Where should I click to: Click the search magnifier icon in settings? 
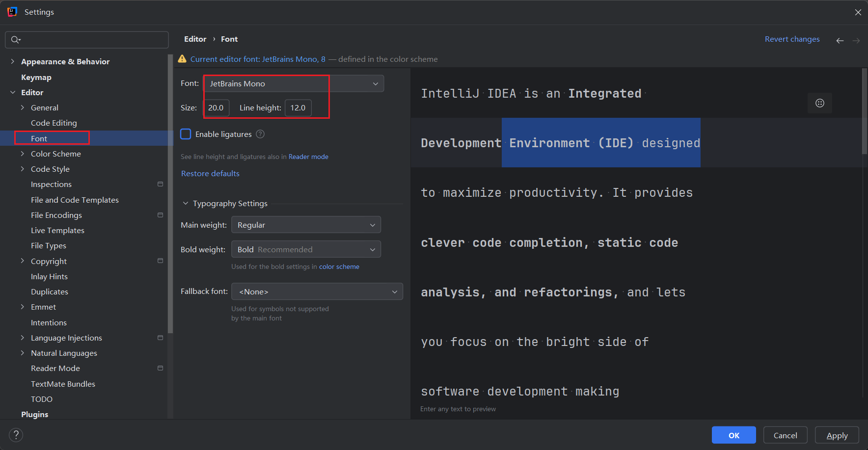click(x=16, y=40)
